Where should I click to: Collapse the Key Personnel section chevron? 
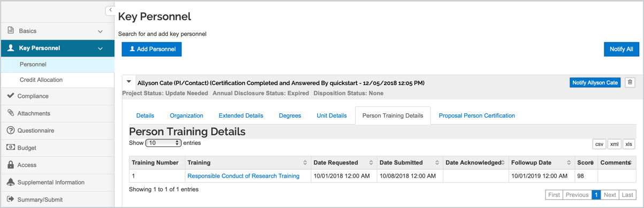(x=100, y=49)
